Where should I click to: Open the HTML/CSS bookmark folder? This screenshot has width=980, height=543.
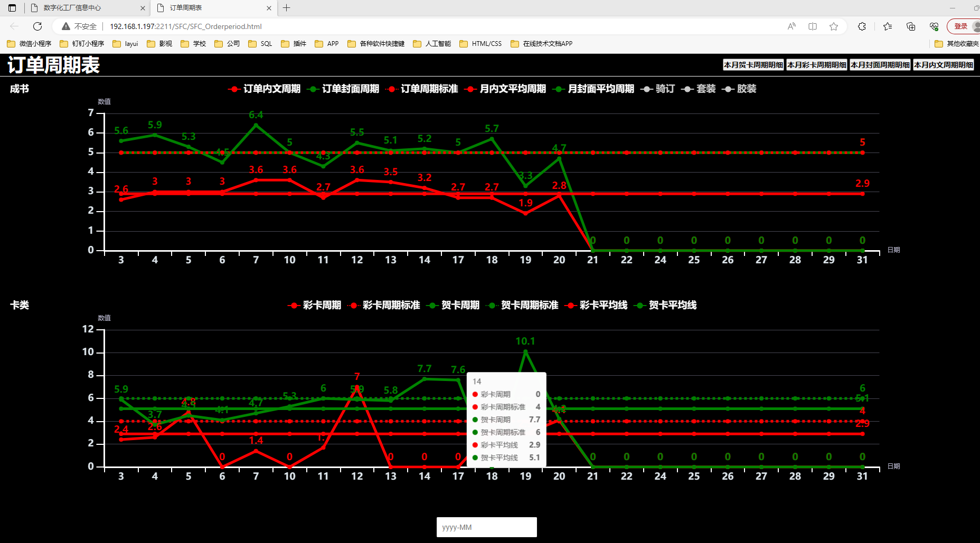480,44
